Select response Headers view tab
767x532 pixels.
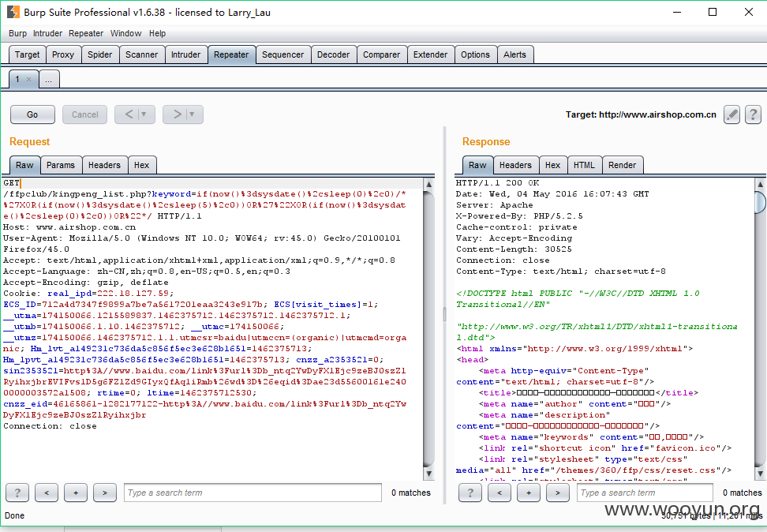[x=515, y=165]
